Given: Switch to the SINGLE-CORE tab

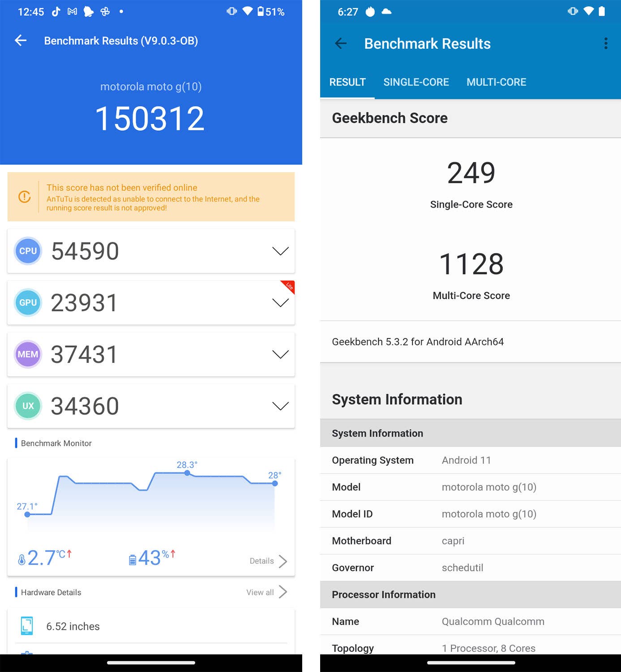Looking at the screenshot, I should [416, 82].
